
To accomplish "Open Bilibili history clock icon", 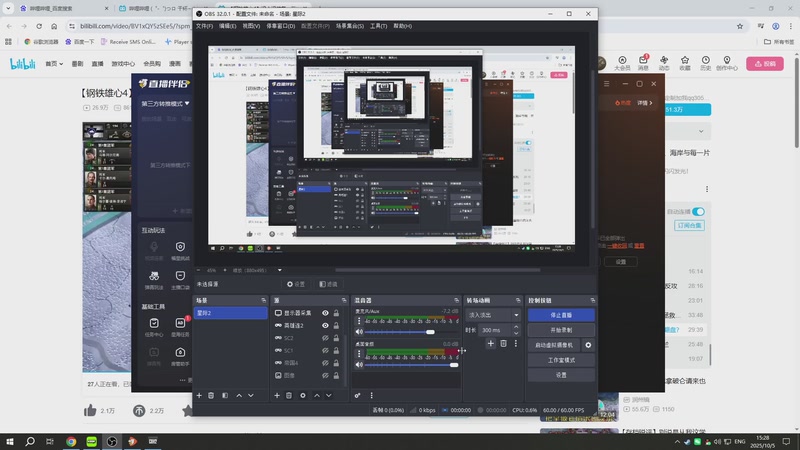I will tap(706, 63).
